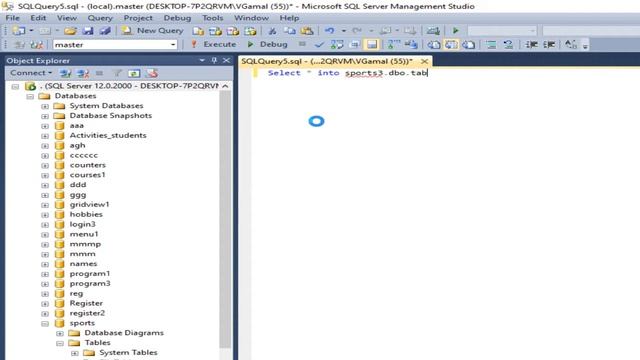The width and height of the screenshot is (640, 360).
Task: Open the Connect dropdown in Object Explorer
Action: [x=31, y=73]
